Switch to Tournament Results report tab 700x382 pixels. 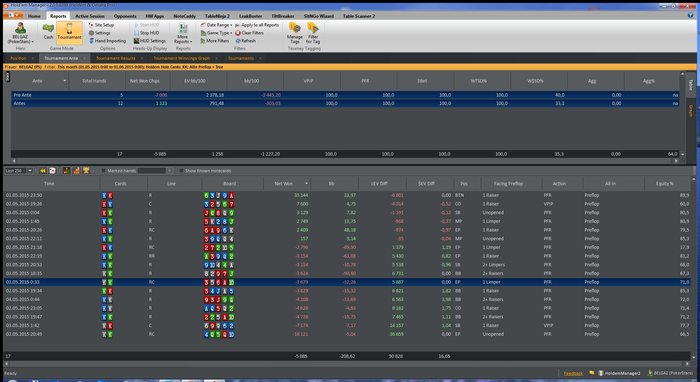116,58
